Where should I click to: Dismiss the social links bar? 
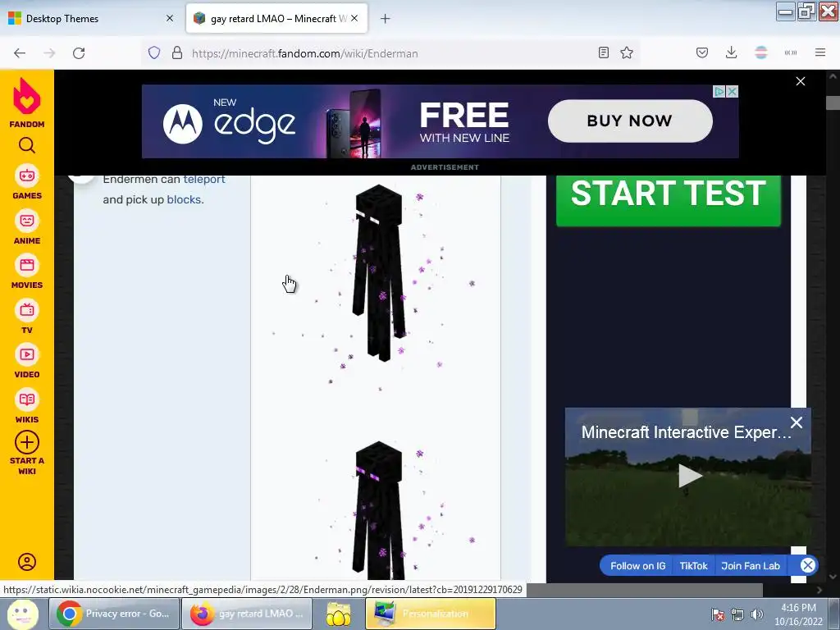point(808,565)
